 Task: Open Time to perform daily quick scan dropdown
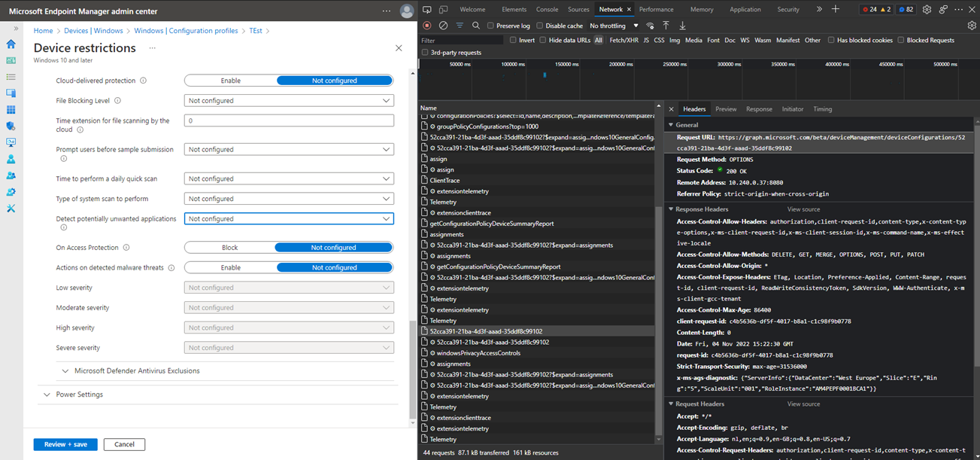[289, 178]
